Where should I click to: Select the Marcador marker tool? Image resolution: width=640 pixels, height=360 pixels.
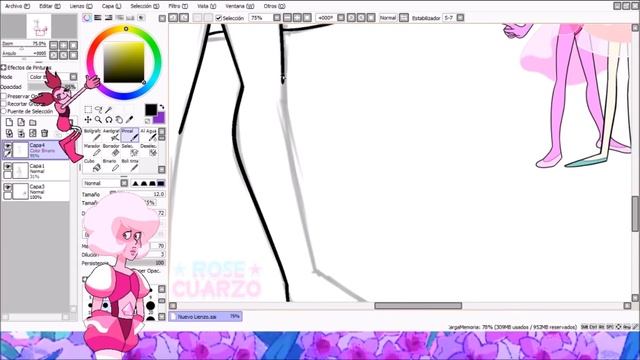pyautogui.click(x=93, y=150)
